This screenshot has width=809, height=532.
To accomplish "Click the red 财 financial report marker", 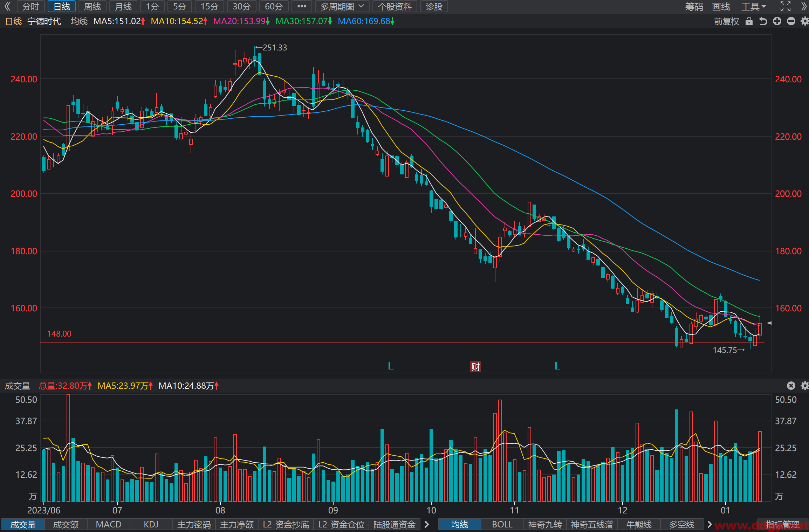I will 475,367.
